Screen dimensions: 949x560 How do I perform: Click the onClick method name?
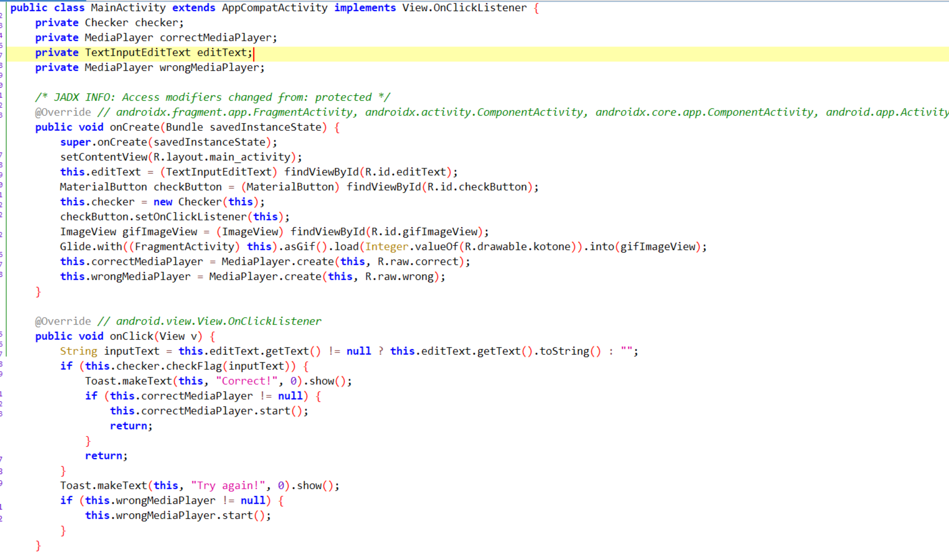tap(131, 336)
